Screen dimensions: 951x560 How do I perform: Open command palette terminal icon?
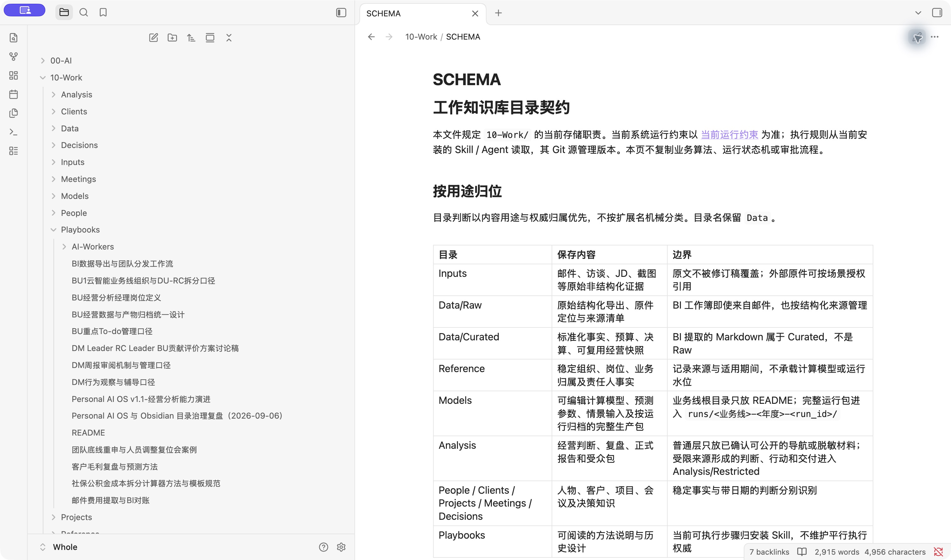[14, 132]
